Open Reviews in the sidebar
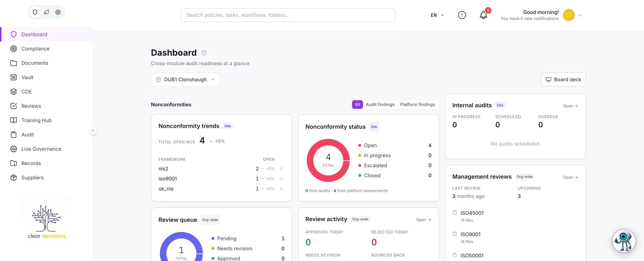The width and height of the screenshot is (644, 261). click(x=47, y=106)
